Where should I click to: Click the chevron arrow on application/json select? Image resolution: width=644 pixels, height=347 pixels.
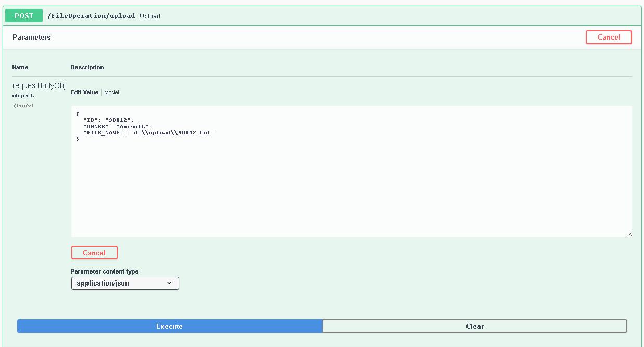(169, 283)
